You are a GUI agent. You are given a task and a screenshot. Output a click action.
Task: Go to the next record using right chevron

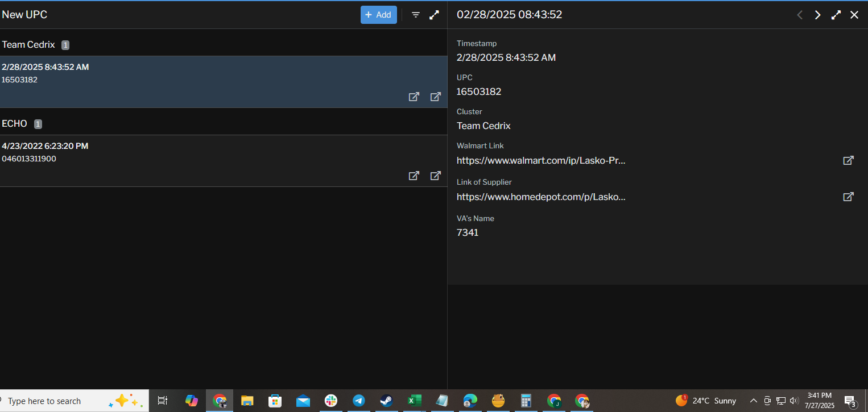(x=817, y=15)
